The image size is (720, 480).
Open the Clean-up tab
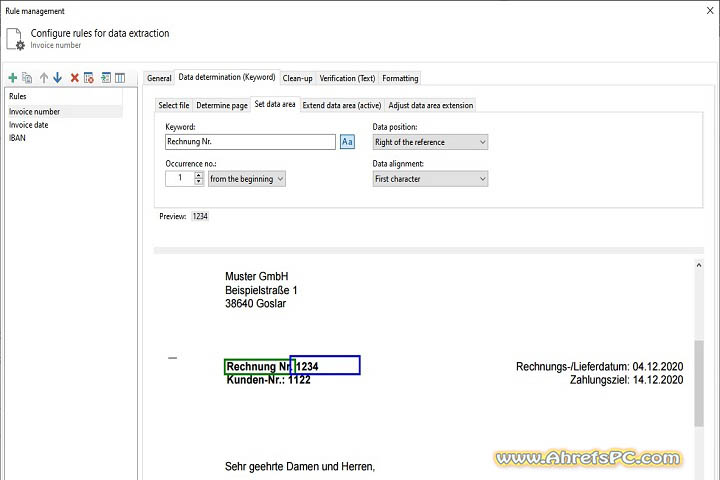[298, 78]
